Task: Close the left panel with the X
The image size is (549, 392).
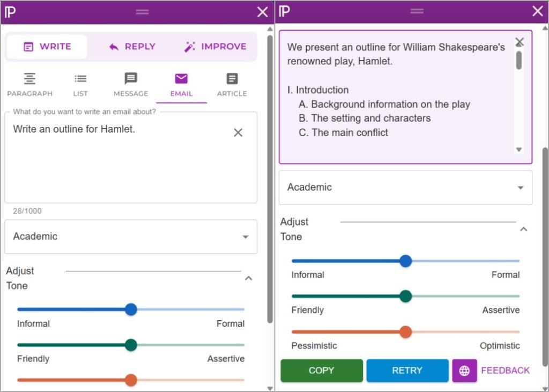Action: [x=262, y=12]
